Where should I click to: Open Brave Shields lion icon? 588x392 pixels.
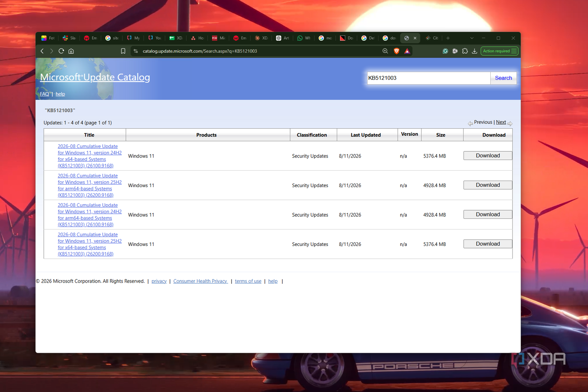(396, 51)
